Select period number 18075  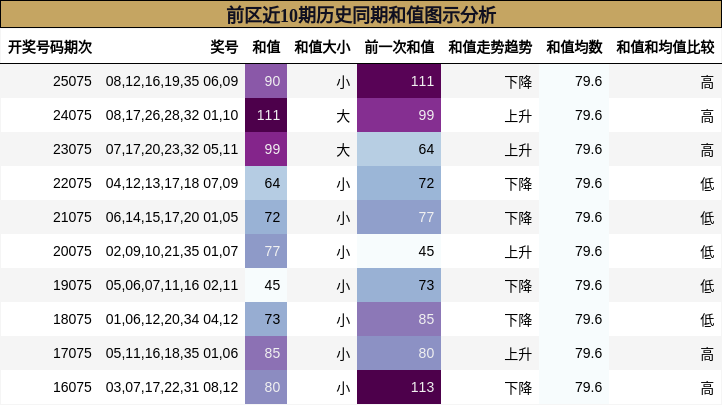click(72, 320)
